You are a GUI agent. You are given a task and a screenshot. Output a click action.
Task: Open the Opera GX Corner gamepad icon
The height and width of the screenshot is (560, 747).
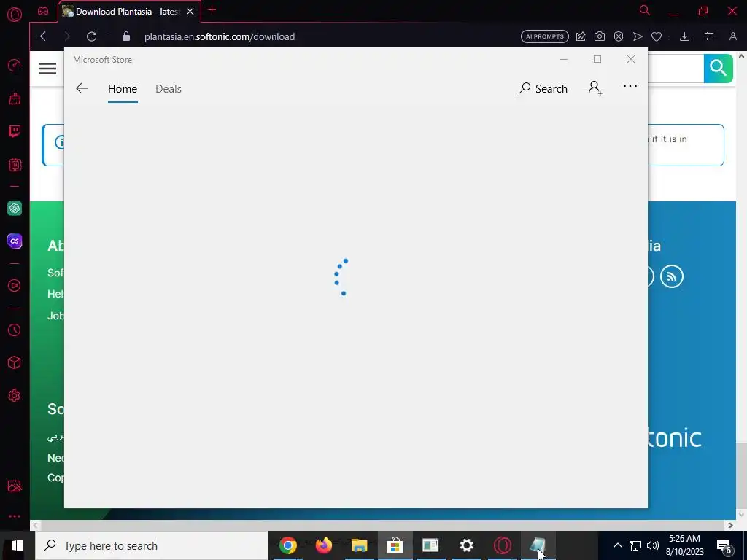tap(43, 11)
